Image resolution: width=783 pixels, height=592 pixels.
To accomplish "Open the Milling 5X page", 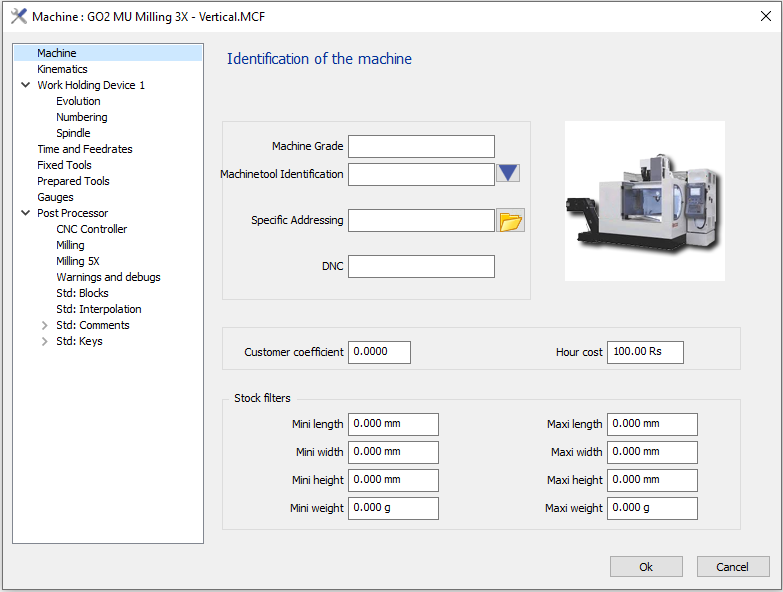I will 78,261.
